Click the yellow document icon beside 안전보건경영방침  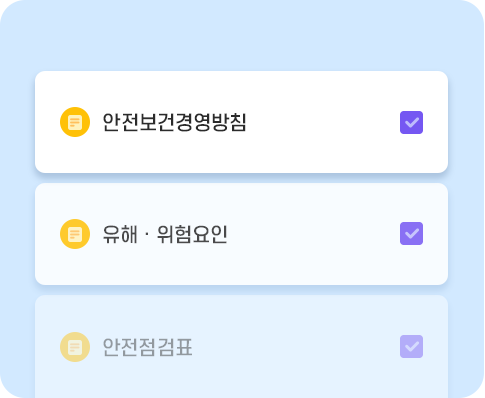click(75, 122)
